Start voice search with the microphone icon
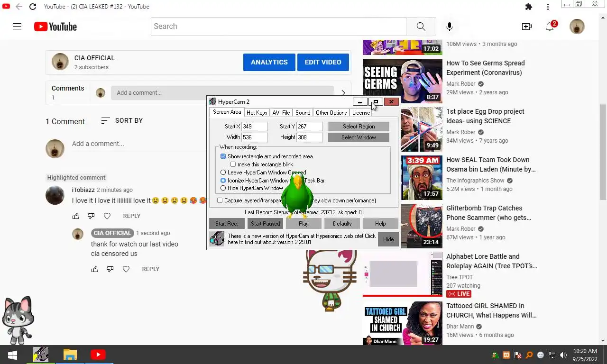 [x=449, y=27]
